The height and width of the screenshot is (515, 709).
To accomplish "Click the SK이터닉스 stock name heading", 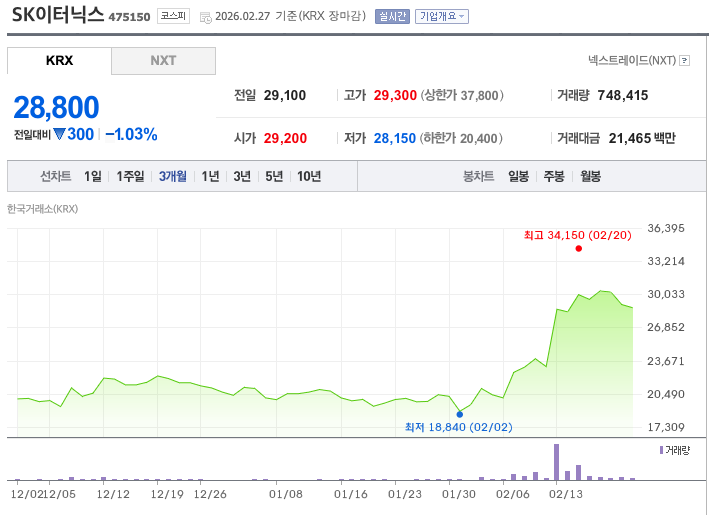I will (57, 15).
